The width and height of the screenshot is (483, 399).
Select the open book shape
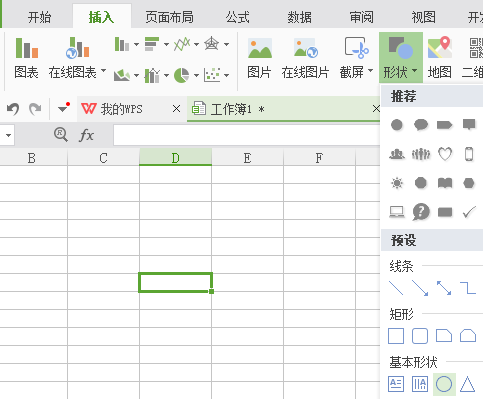tap(445, 183)
